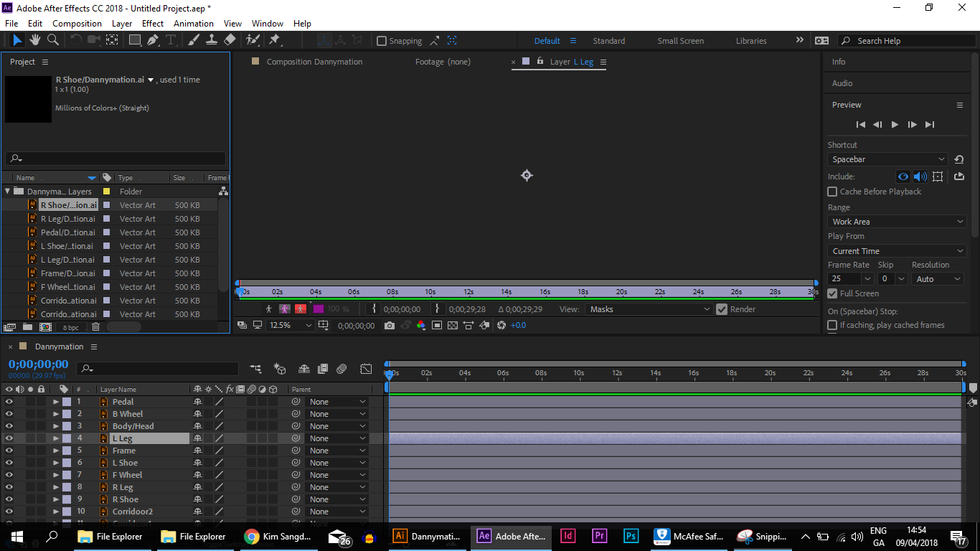Click Set In point bracket in Layer viewer
980x551 pixels.
coord(374,309)
